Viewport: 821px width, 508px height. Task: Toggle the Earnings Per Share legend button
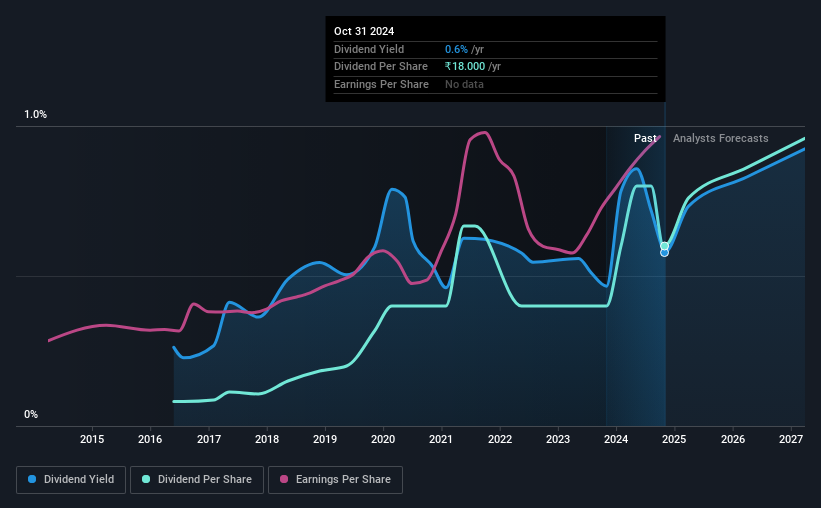[335, 480]
